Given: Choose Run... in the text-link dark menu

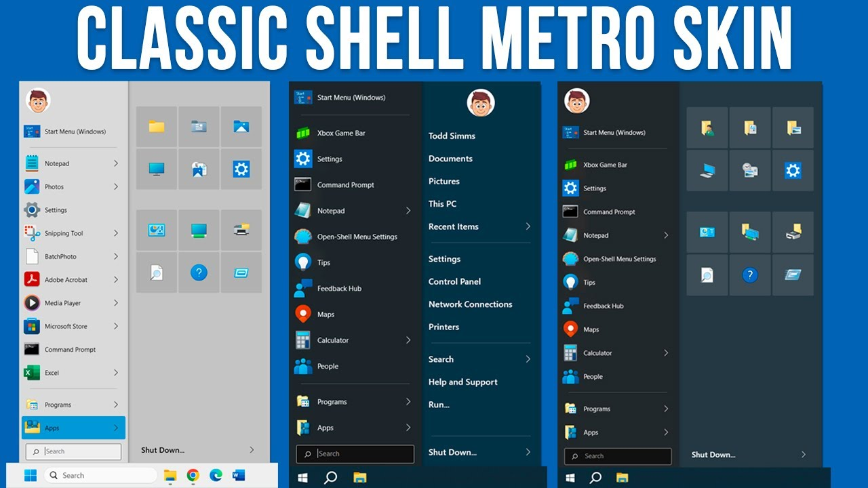Looking at the screenshot, I should click(x=439, y=405).
